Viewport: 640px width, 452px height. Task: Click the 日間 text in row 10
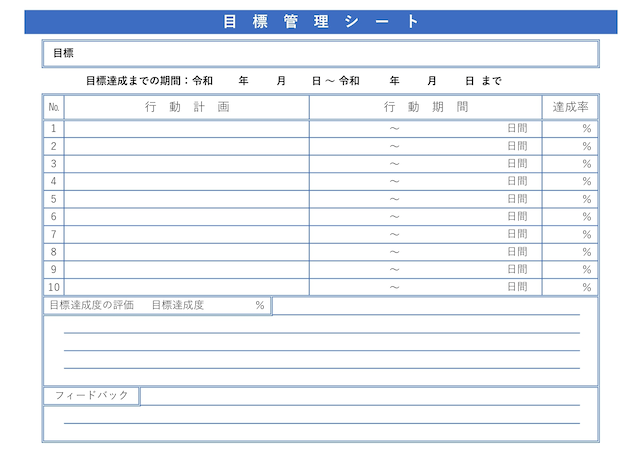517,287
